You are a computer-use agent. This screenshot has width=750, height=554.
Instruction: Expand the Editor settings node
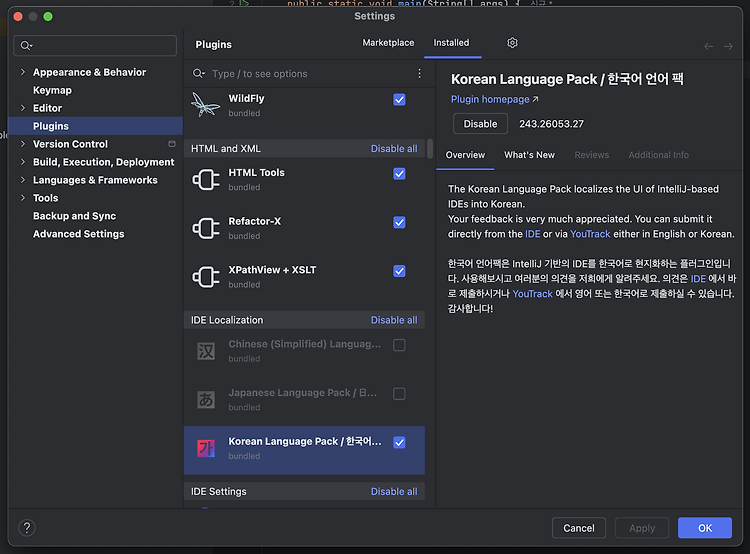tap(22, 108)
